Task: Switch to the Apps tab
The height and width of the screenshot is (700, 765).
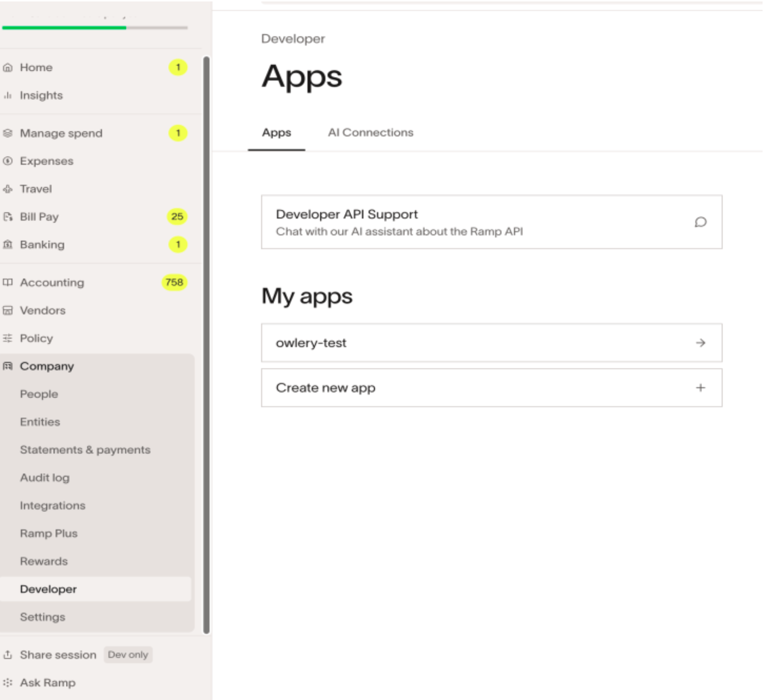Action: click(x=276, y=133)
